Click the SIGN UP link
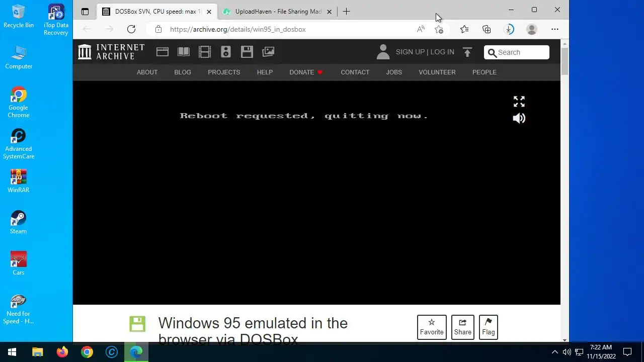This screenshot has height=362, width=644. (x=410, y=52)
